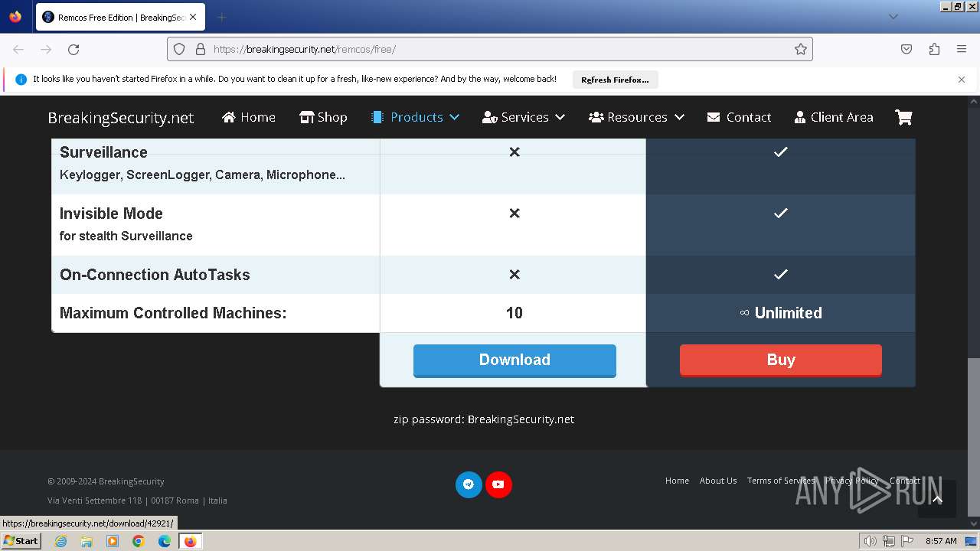
Task: Bookmark page with star icon
Action: pyautogui.click(x=801, y=49)
